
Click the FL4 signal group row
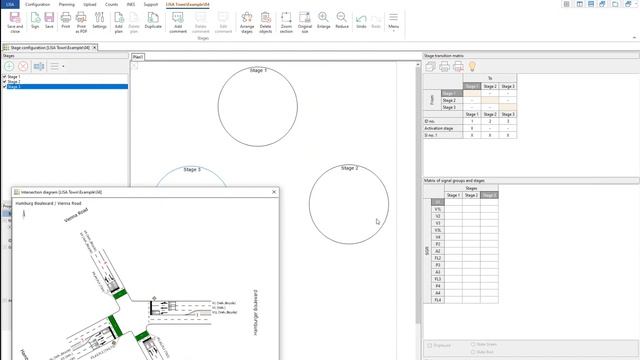(438, 300)
